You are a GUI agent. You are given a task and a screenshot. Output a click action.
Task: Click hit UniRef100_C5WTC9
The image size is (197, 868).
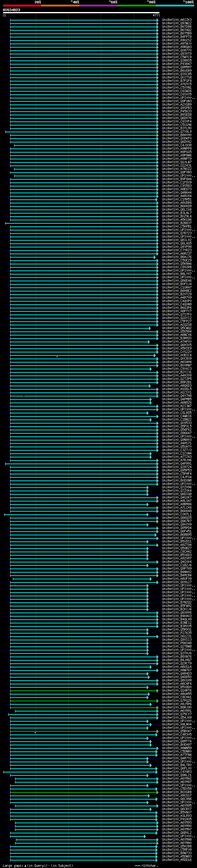point(176,57)
